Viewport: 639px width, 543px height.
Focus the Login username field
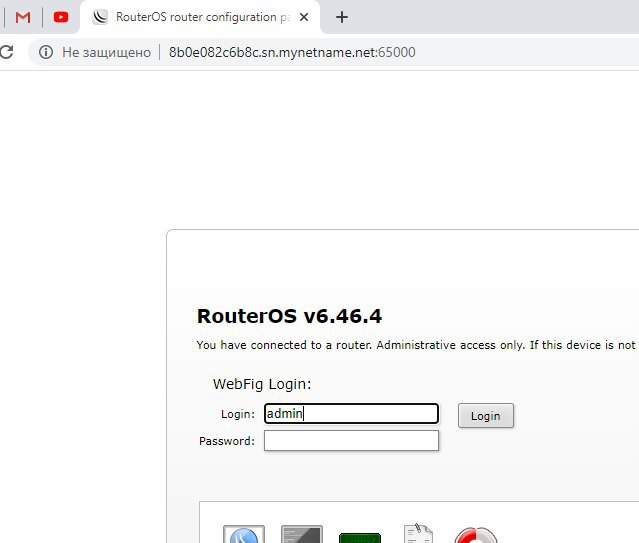coord(351,414)
